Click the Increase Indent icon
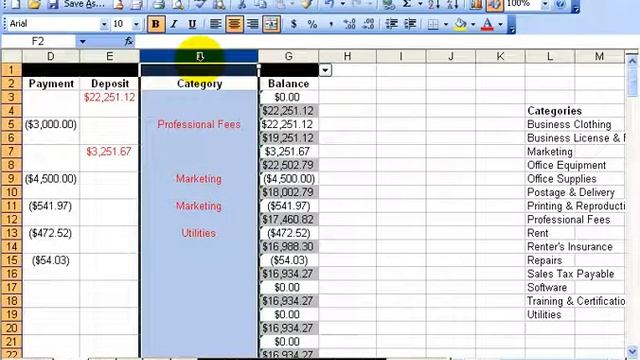The image size is (640, 360). point(410,24)
